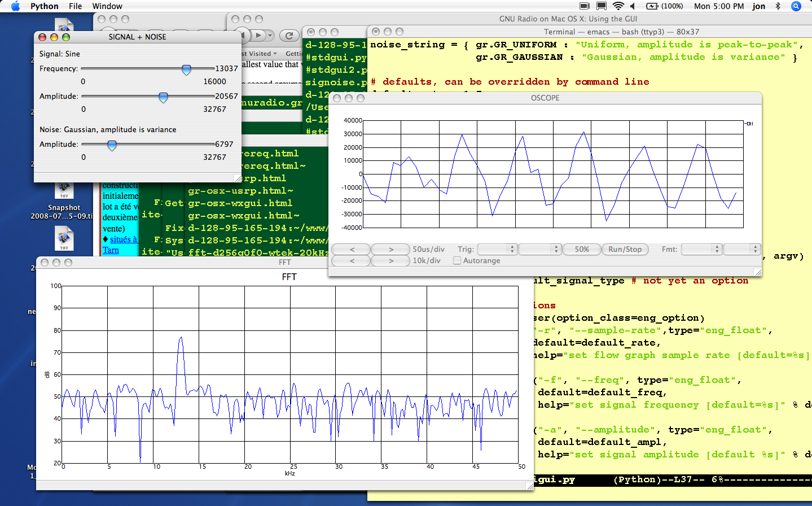This screenshot has width=812, height=506.
Task: Open the second Fmt dropdown in OSCOPE
Action: point(742,249)
